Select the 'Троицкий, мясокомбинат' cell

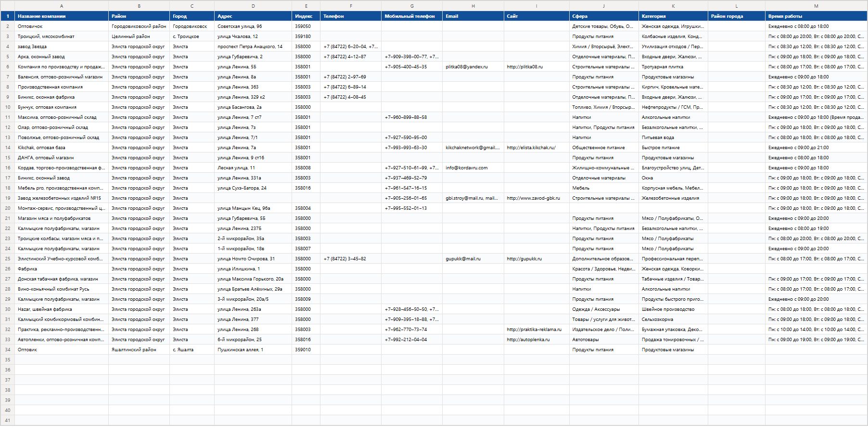point(62,37)
